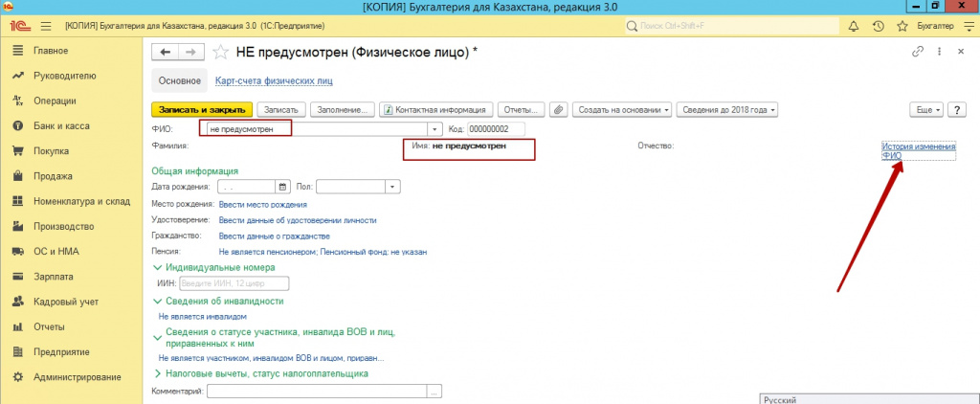Screen dimensions: 980x404
Task: Open Предприятие section
Action: [x=61, y=351]
